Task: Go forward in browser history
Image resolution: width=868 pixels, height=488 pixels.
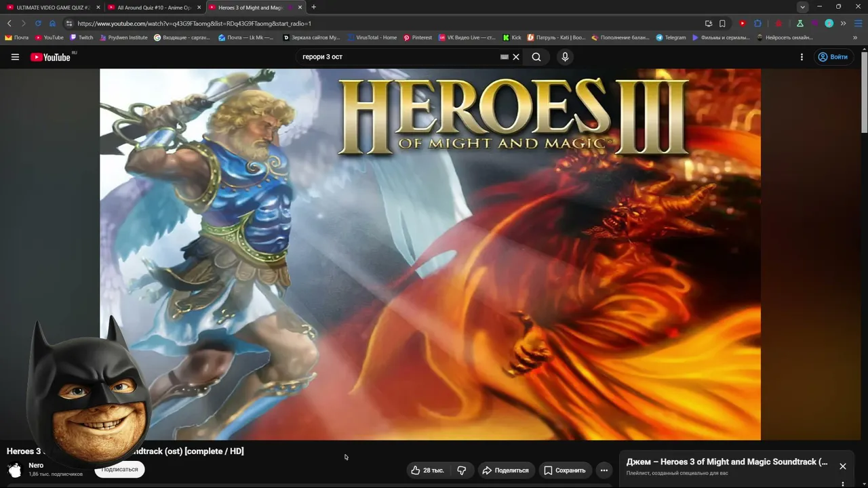Action: click(x=23, y=23)
